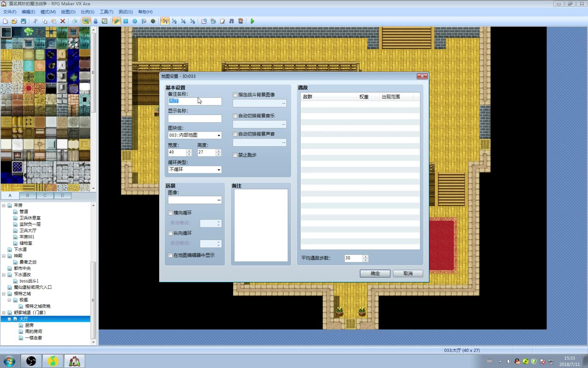Image resolution: width=588 pixels, height=368 pixels.
Task: Collapse the 大厅 tree node
Action: click(x=9, y=319)
